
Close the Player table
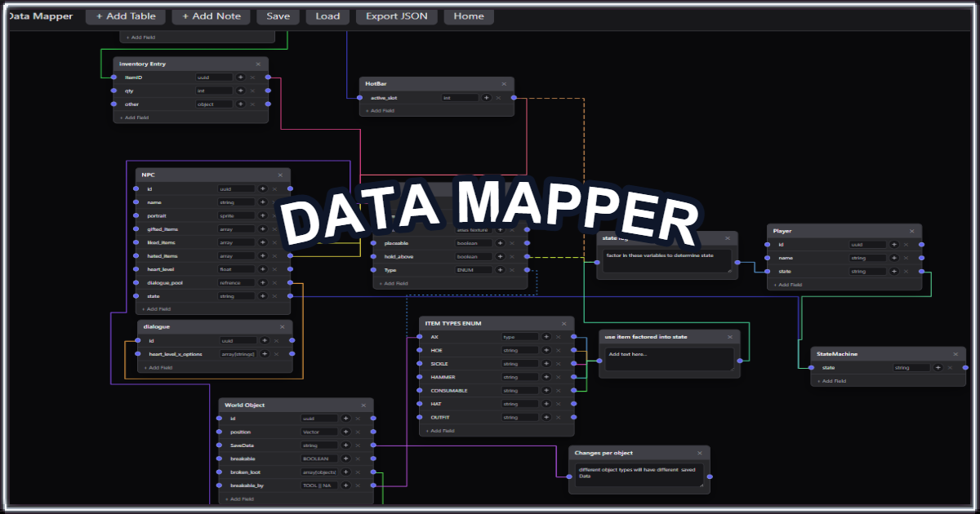[911, 231]
